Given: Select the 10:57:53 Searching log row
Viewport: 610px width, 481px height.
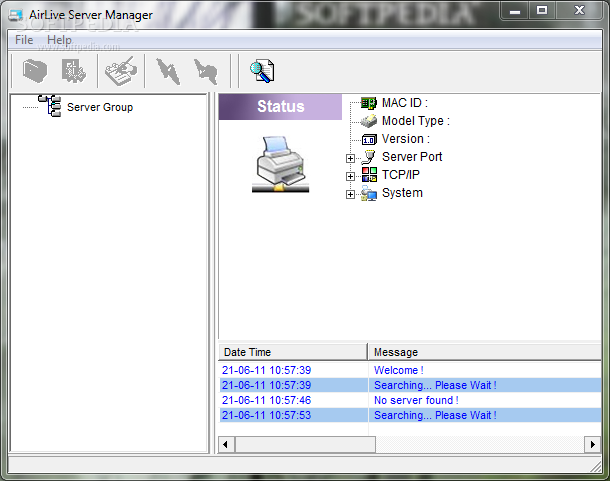Looking at the screenshot, I should pos(410,415).
